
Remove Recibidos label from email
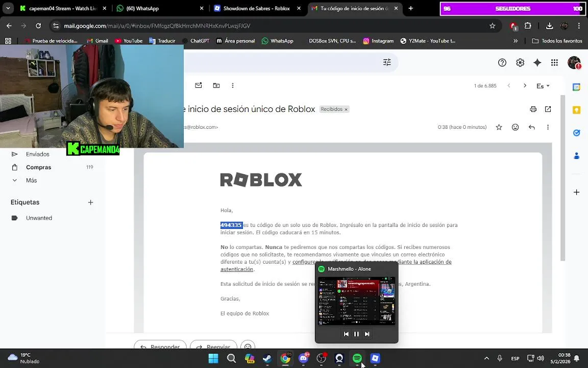pos(346,110)
